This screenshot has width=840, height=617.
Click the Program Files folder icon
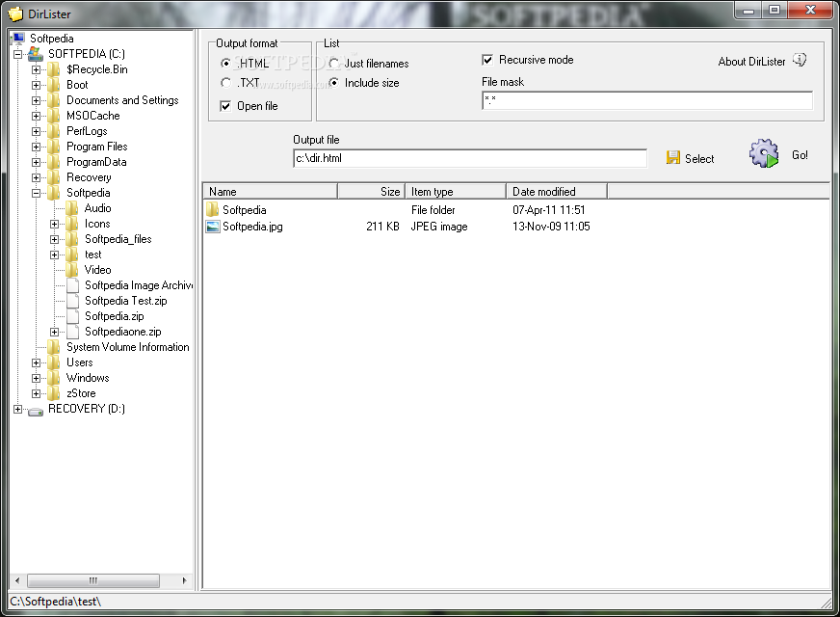[54, 147]
